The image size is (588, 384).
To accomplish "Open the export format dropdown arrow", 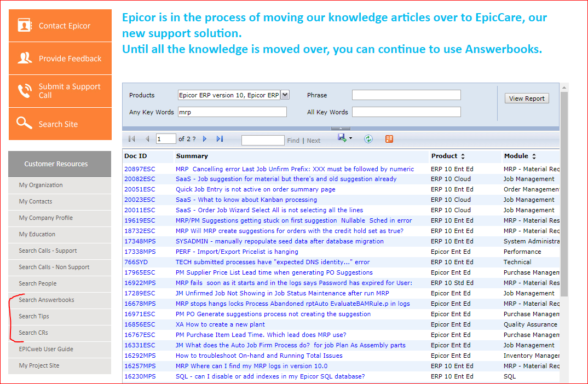I will [x=350, y=138].
